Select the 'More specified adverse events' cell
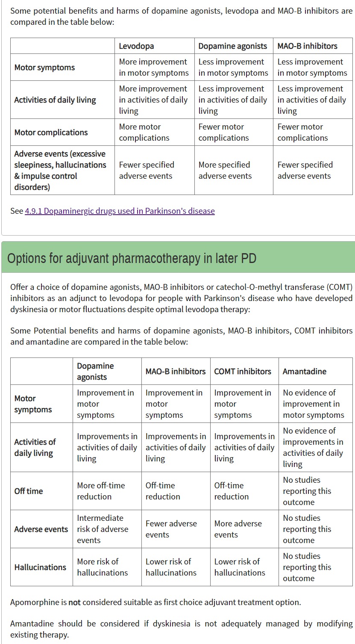355x644 pixels. pyautogui.click(x=225, y=170)
